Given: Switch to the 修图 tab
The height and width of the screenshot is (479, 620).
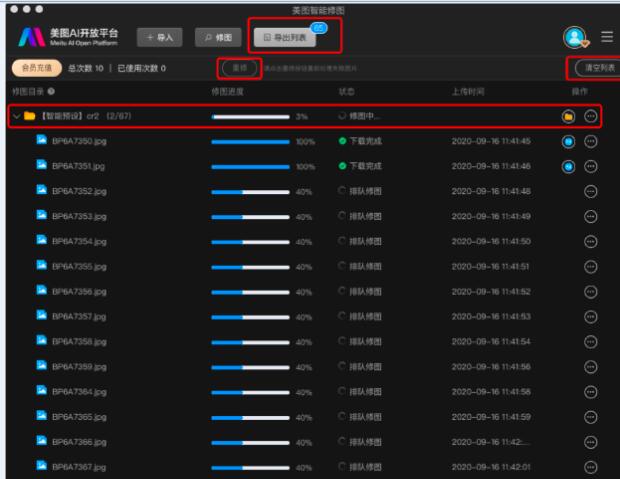Looking at the screenshot, I should (x=219, y=37).
